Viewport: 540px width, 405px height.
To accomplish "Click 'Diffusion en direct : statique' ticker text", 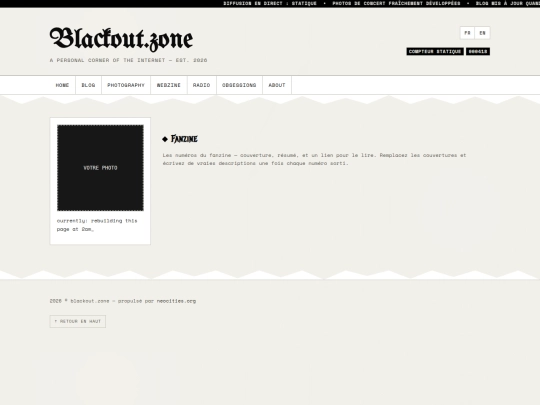I will [x=270, y=3].
